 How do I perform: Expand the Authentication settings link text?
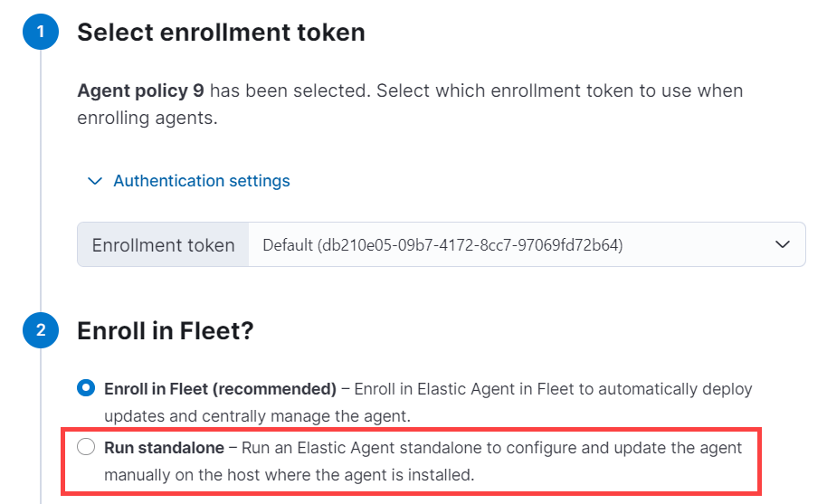(201, 181)
